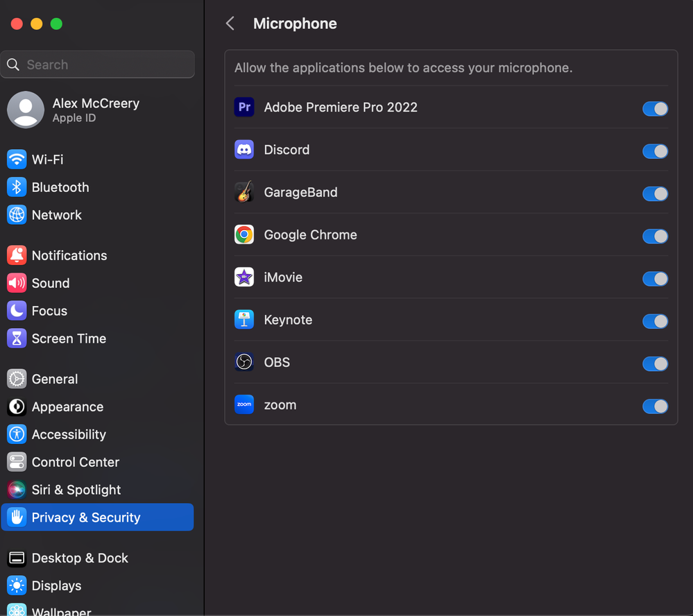
Task: Click the Adobe Premiere Pro app icon
Action: pos(244,108)
